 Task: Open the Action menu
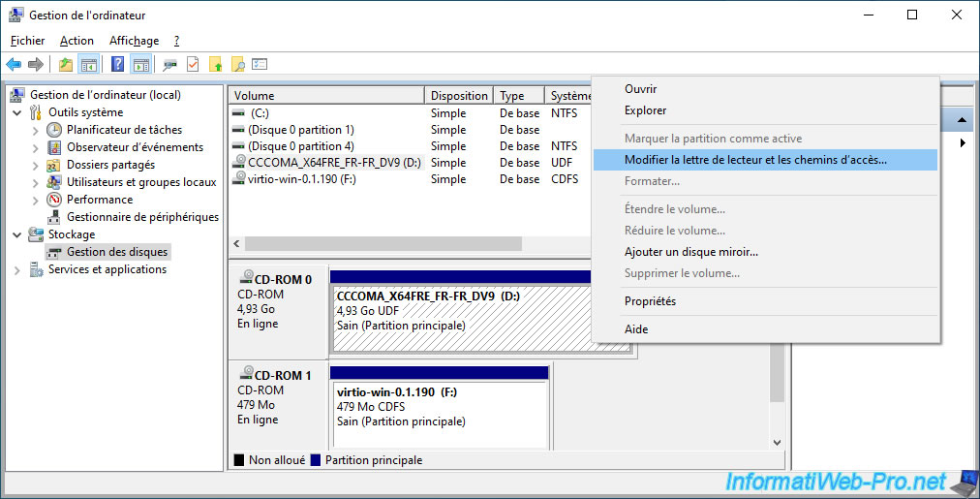(x=77, y=41)
